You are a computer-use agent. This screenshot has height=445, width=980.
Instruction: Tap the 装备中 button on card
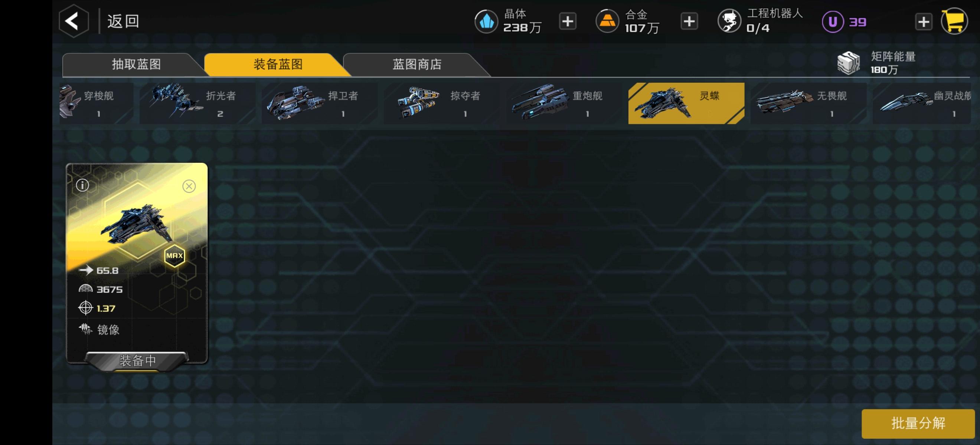point(137,360)
